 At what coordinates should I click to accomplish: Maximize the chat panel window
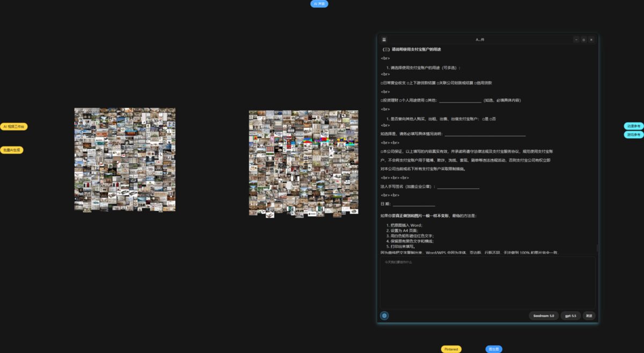click(583, 40)
